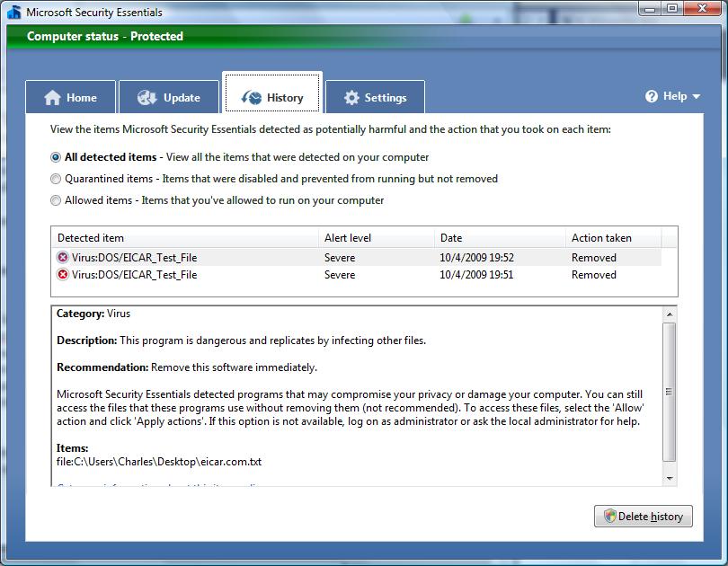Select the Quarantined items radio button
The width and height of the screenshot is (728, 566).
click(56, 179)
